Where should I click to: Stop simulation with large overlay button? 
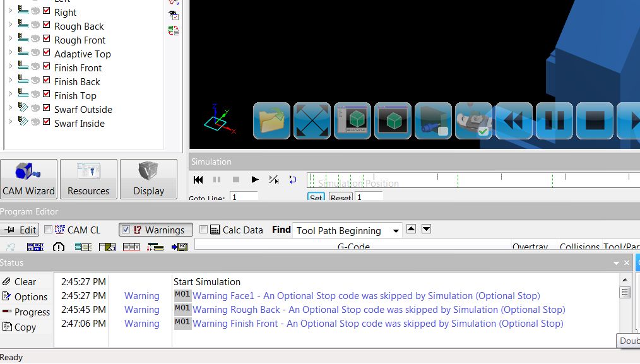(x=595, y=120)
